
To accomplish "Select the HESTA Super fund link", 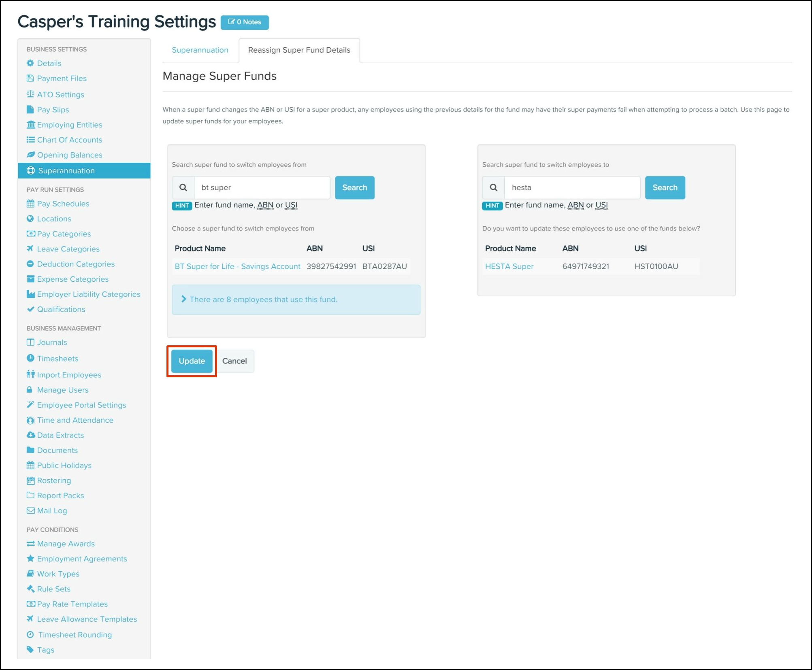I will click(x=509, y=266).
